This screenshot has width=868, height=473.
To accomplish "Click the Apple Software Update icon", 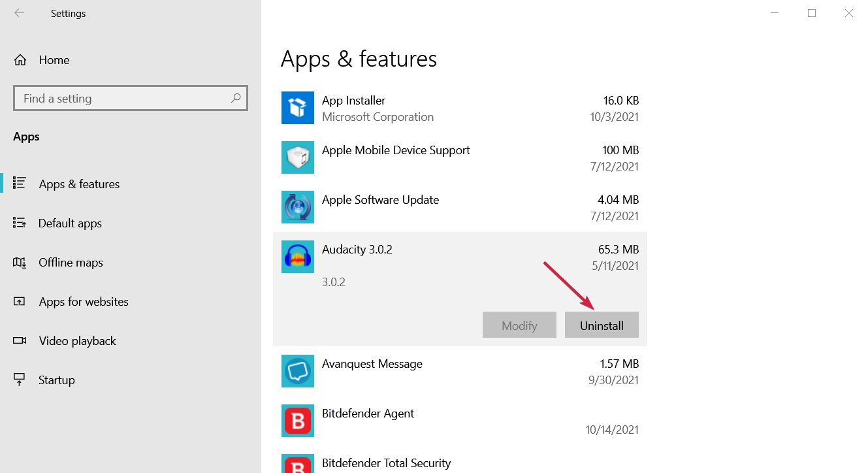I will (298, 207).
